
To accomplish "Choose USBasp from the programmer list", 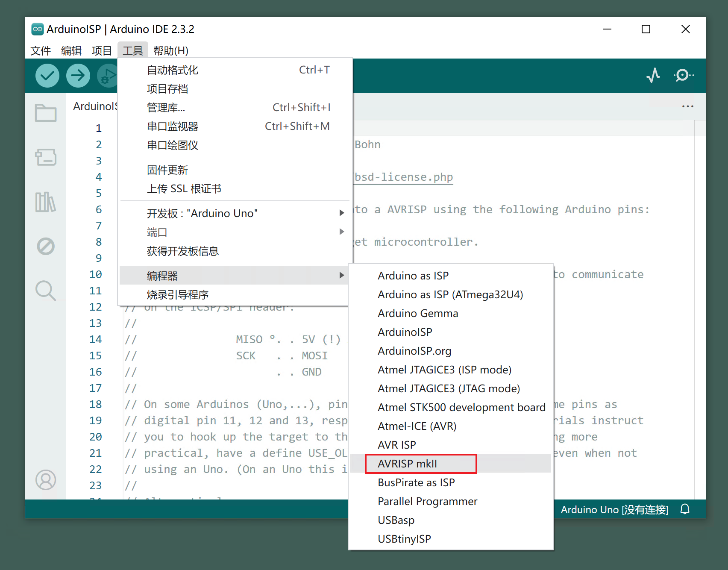I will click(x=396, y=520).
